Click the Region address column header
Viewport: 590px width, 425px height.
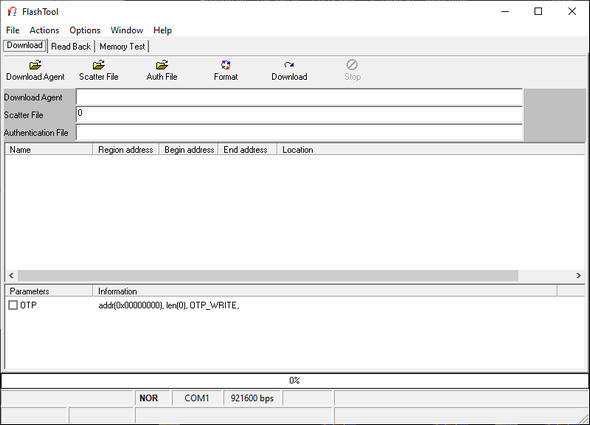(x=126, y=149)
